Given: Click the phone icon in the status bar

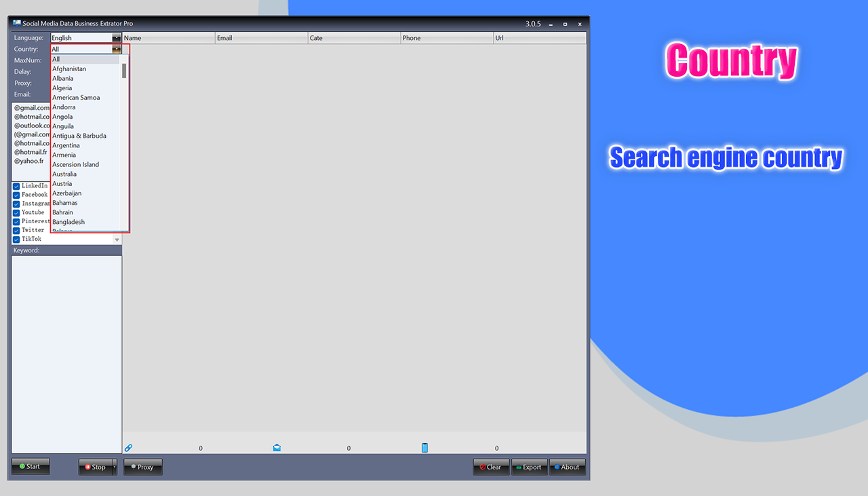Looking at the screenshot, I should coord(425,447).
